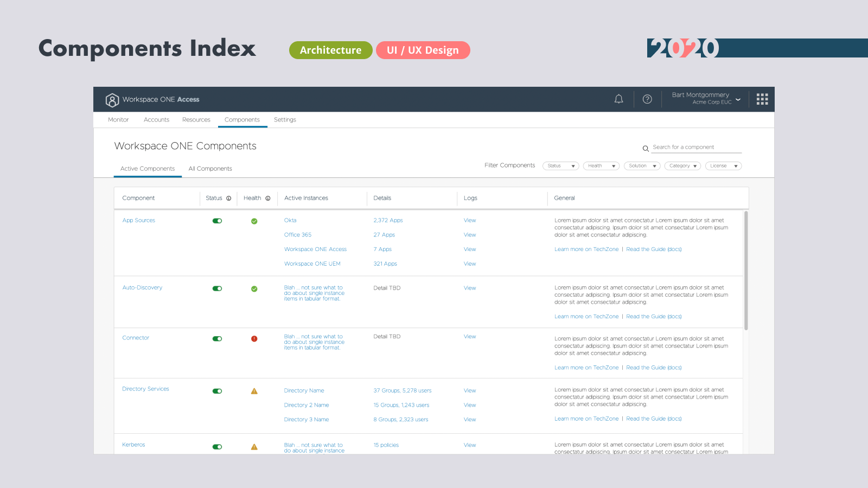View logs for Office 365
868x488 pixels.
(470, 235)
